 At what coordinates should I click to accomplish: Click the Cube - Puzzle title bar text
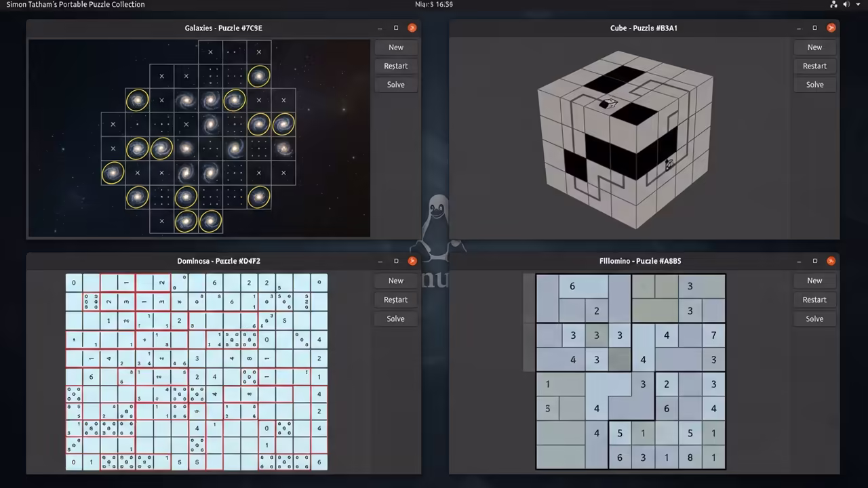pyautogui.click(x=644, y=28)
